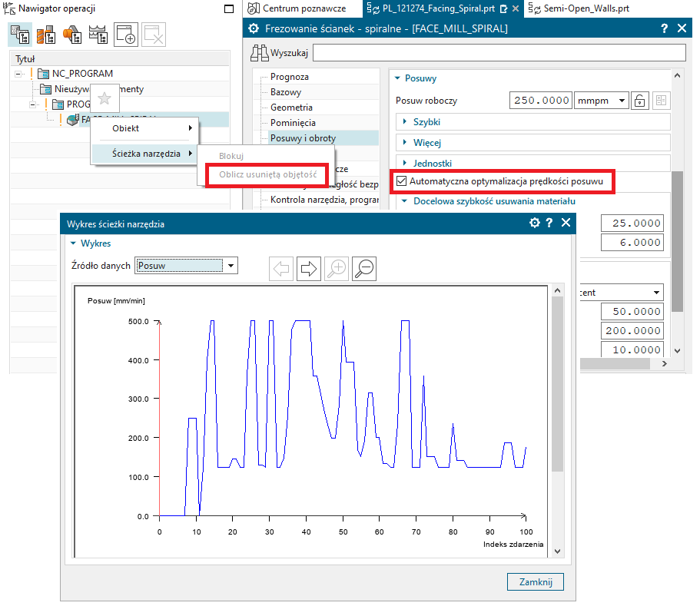Zoom in on the chart
The image size is (700, 606).
(337, 269)
